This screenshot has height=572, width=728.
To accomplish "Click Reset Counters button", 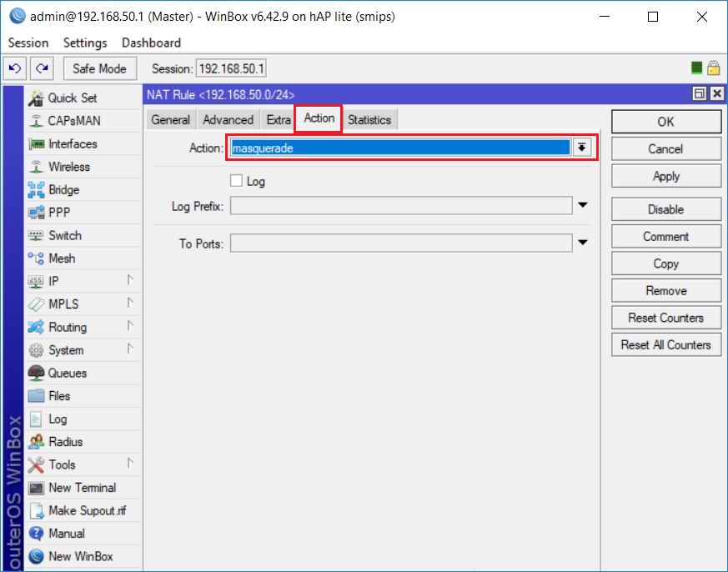I will (665, 318).
